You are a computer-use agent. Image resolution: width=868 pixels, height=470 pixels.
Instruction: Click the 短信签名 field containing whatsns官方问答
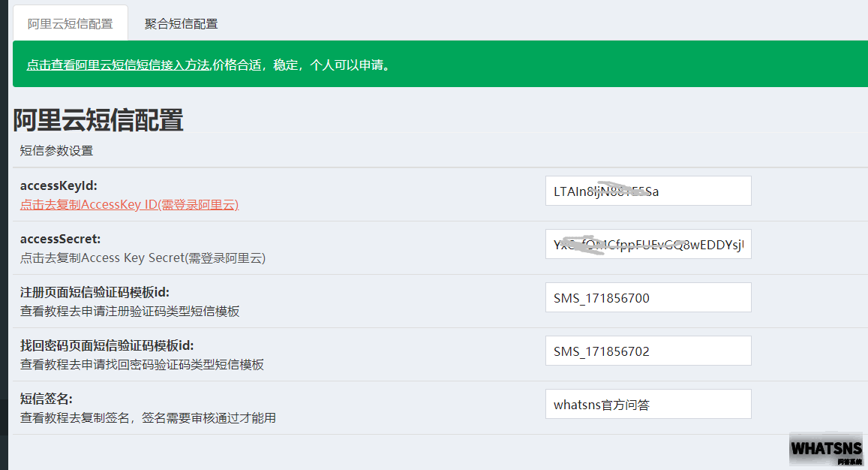coord(648,404)
